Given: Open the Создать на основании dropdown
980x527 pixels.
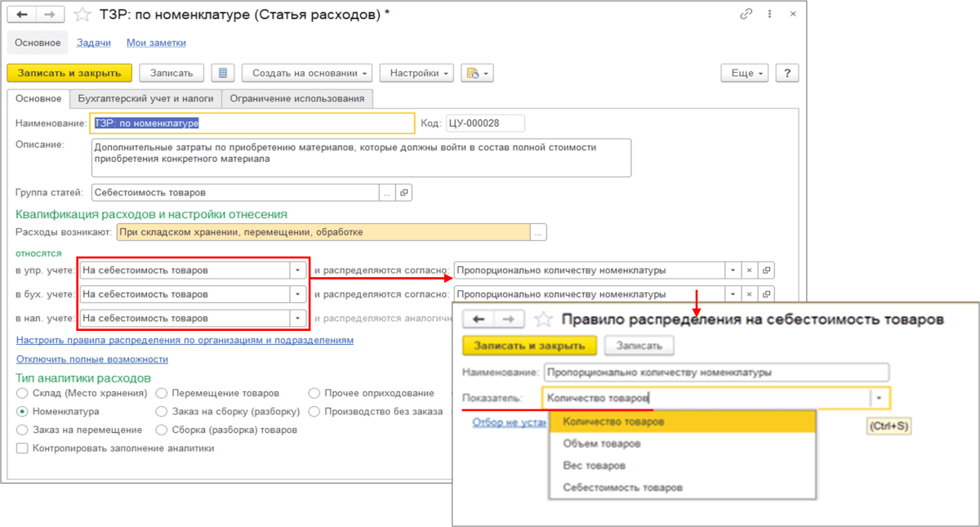Looking at the screenshot, I should [x=307, y=73].
